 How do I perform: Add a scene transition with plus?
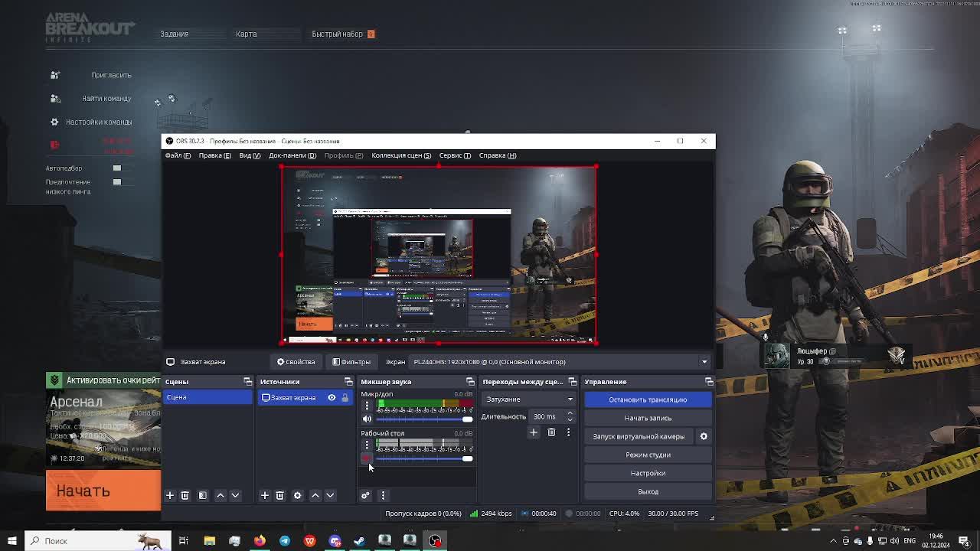point(534,432)
